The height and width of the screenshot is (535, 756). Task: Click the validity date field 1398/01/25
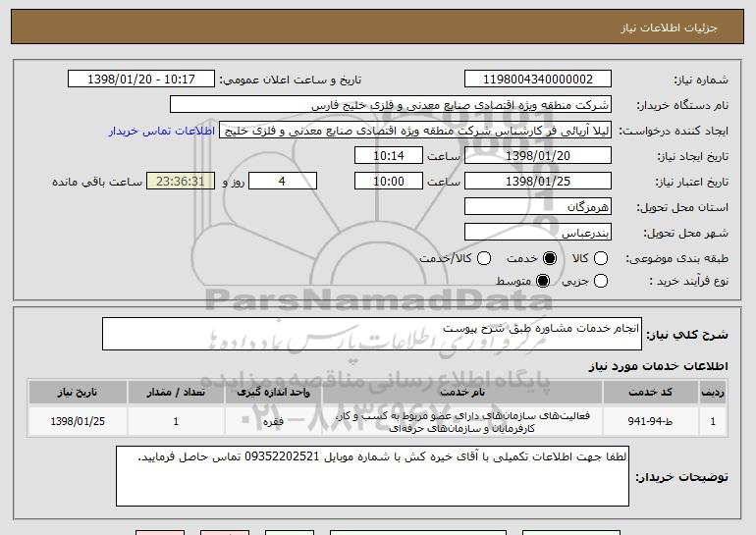pos(538,182)
